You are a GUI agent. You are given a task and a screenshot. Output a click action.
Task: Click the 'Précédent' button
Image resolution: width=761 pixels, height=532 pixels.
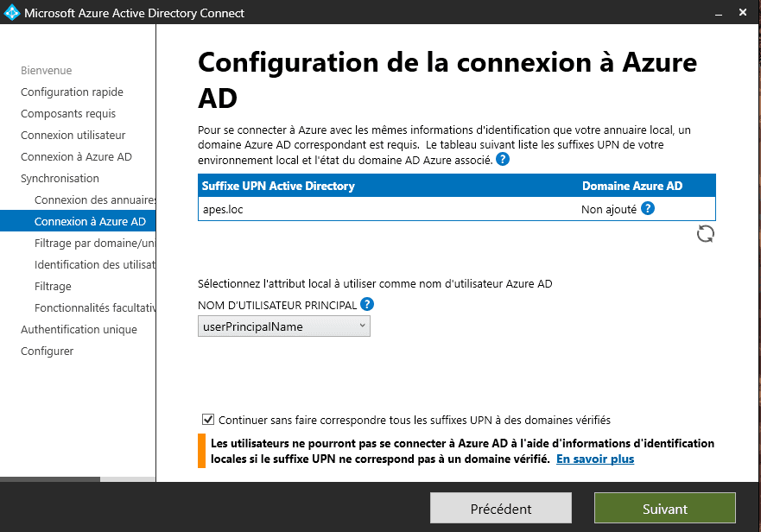click(x=501, y=509)
